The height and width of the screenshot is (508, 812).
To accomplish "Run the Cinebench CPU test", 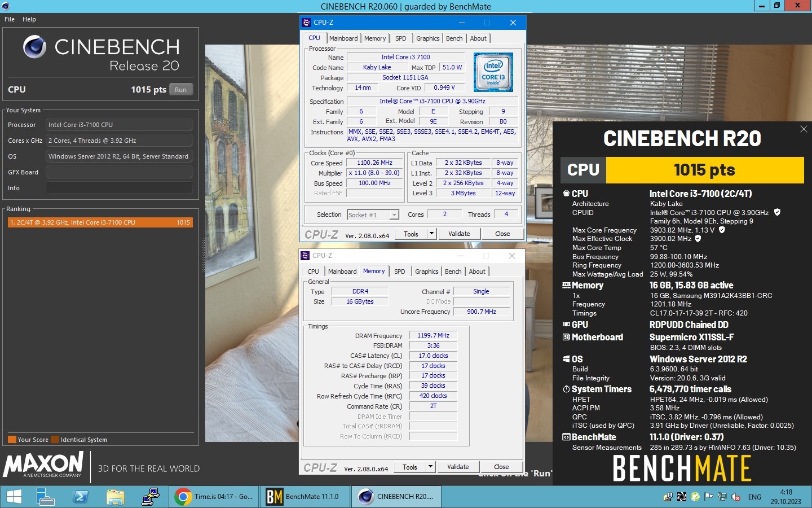I will tap(180, 90).
